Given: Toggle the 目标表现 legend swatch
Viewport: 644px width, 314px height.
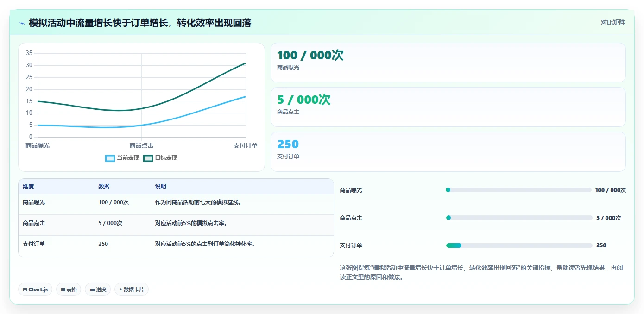Looking at the screenshot, I should (148, 158).
